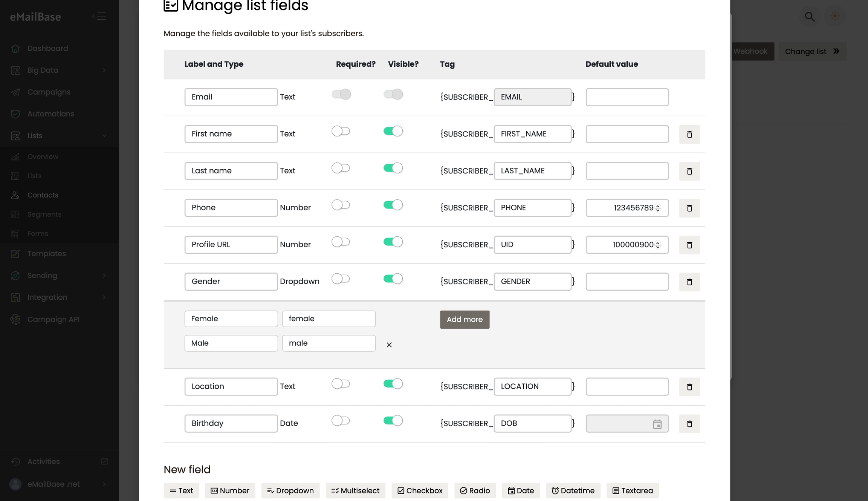Expand the Big Data sidebar menu

point(104,70)
